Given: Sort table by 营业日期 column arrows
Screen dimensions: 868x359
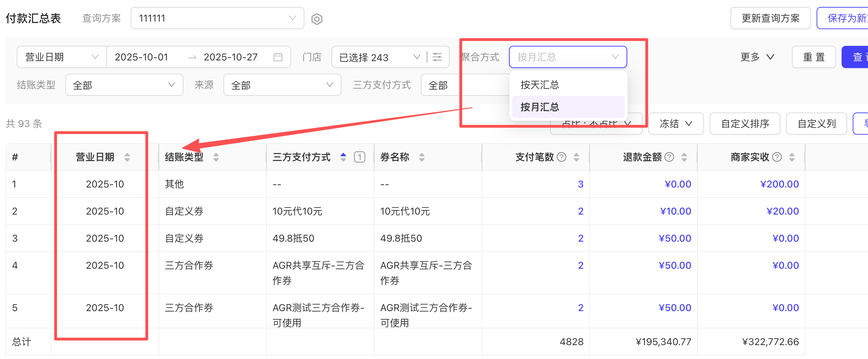Looking at the screenshot, I should click(127, 157).
